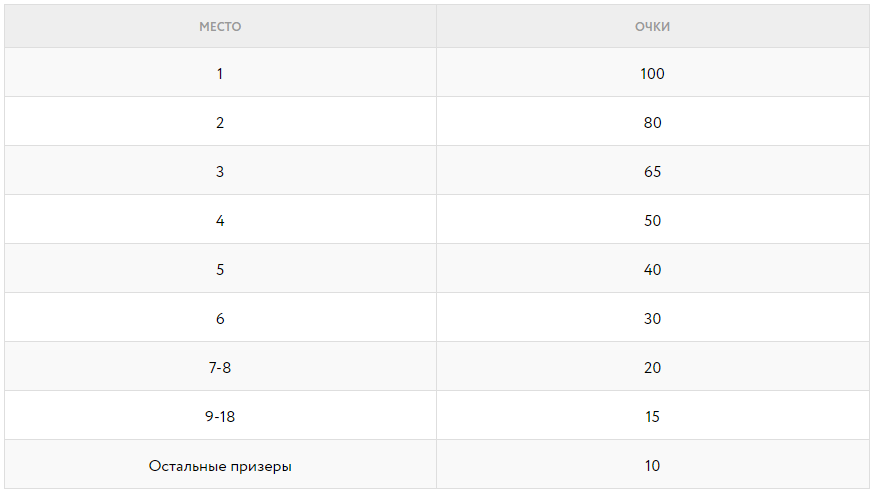874x493 pixels.
Task: Click the 80 points value
Action: coord(652,123)
